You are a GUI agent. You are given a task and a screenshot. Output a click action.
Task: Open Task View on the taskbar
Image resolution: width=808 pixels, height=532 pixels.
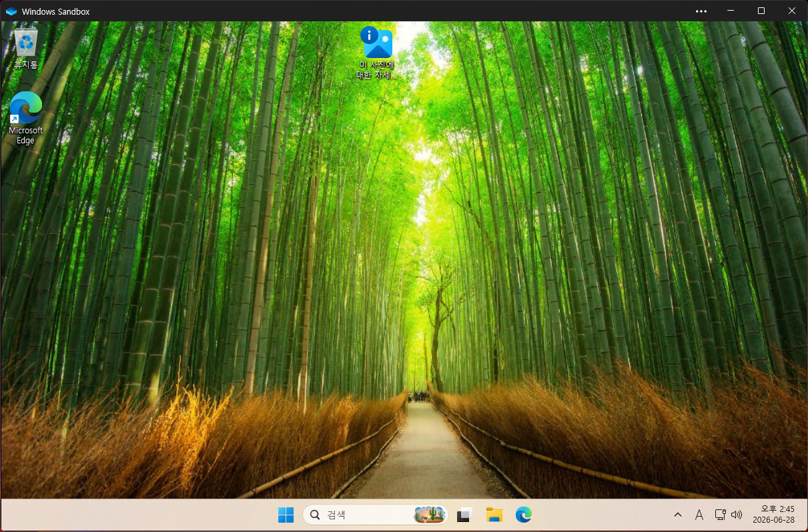465,515
